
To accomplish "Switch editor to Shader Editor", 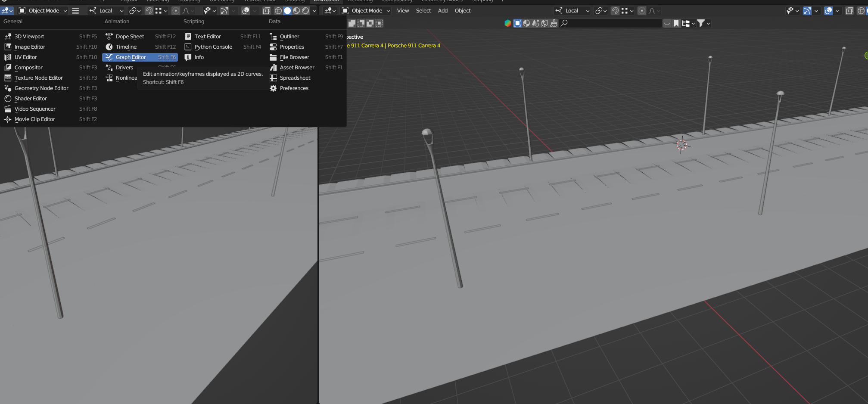I will [x=50, y=99].
